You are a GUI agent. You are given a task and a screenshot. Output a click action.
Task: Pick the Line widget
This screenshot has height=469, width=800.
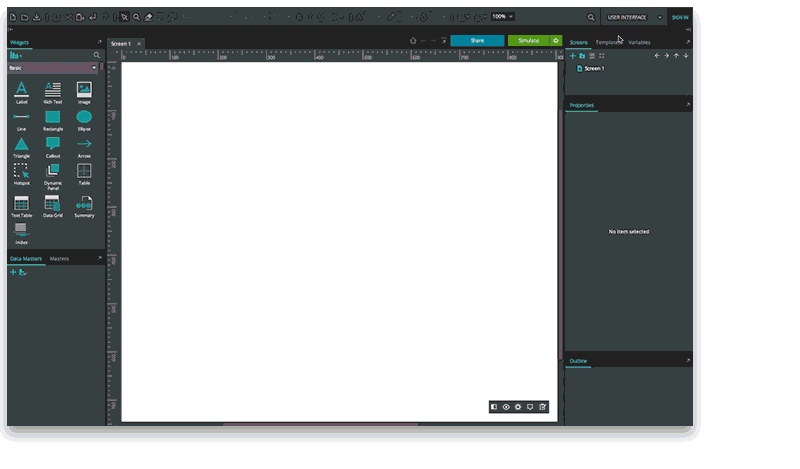(21, 120)
